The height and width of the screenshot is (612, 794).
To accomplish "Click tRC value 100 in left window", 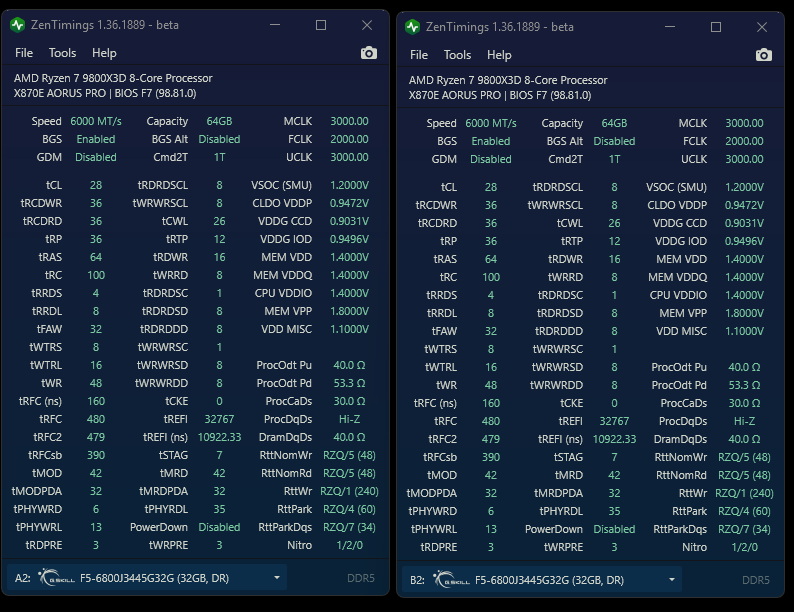I will 96,275.
